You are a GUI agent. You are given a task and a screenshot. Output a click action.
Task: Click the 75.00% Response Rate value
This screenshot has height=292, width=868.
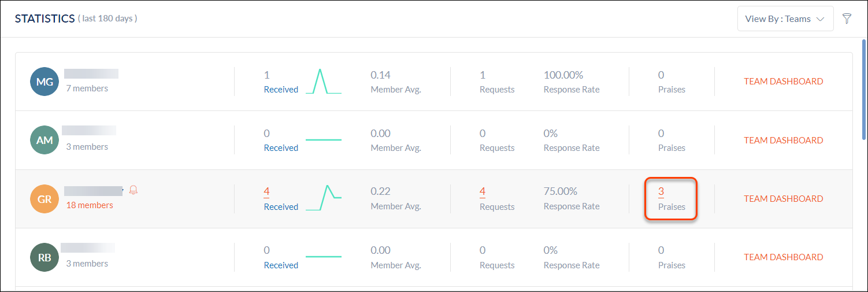561,191
